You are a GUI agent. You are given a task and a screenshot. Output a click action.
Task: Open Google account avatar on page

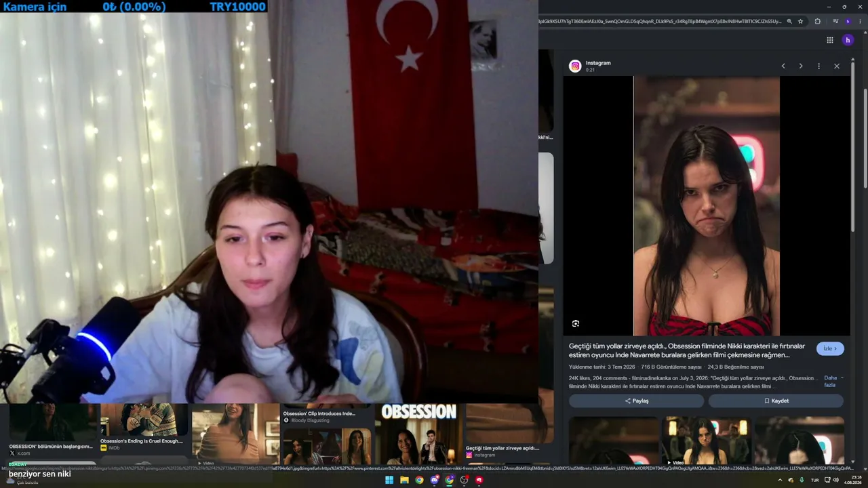coord(848,40)
